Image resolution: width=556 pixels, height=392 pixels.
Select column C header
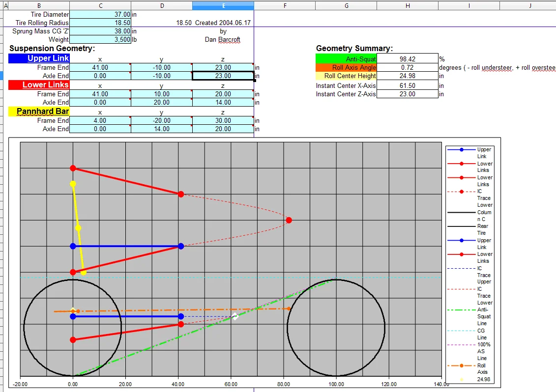click(x=100, y=5)
